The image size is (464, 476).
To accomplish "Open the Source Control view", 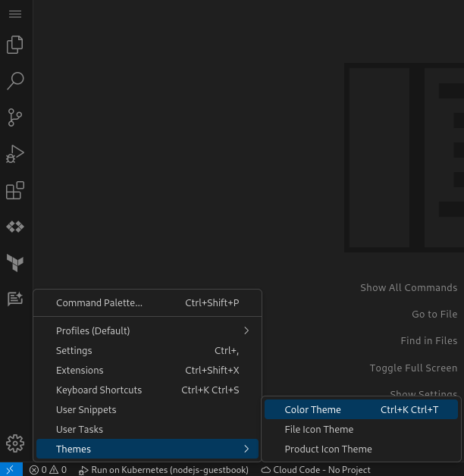I will click(15, 117).
